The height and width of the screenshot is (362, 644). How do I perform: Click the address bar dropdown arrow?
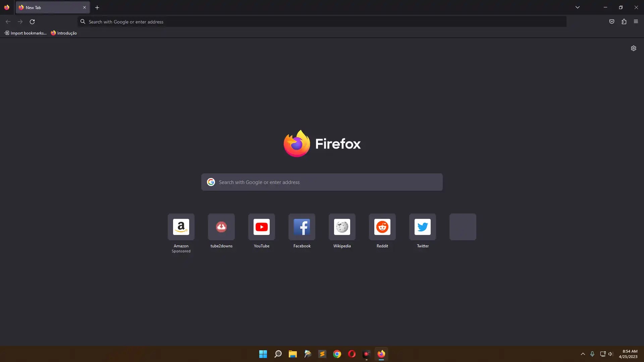tap(578, 7)
